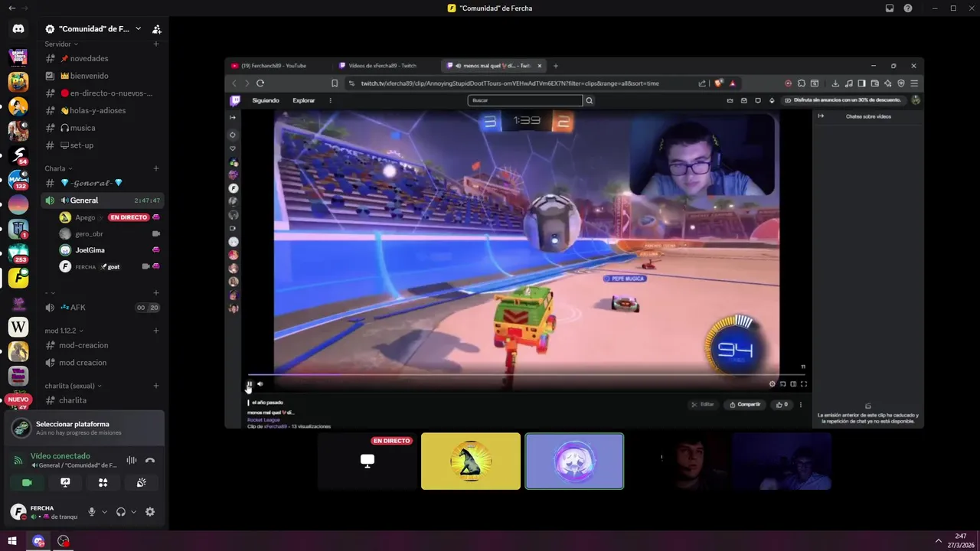Viewport: 980px width, 551px height.
Task: Open Rocket League game link
Action: 263,419
